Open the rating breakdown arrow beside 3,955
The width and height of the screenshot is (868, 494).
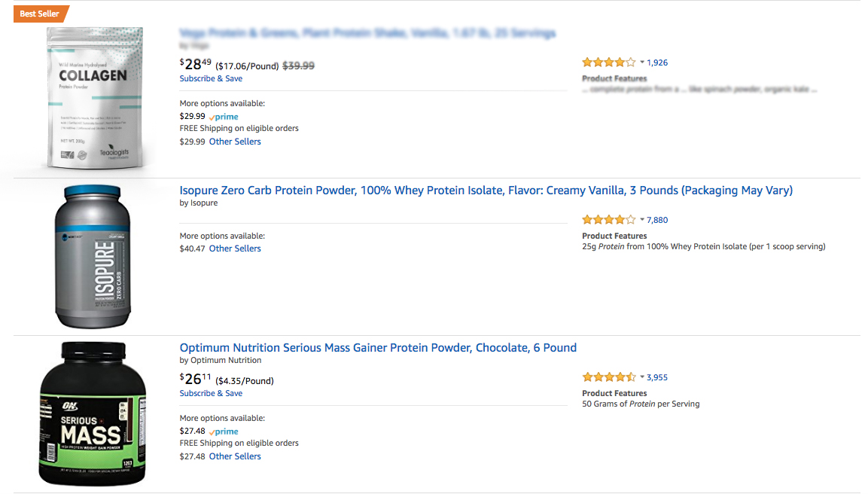coord(642,377)
